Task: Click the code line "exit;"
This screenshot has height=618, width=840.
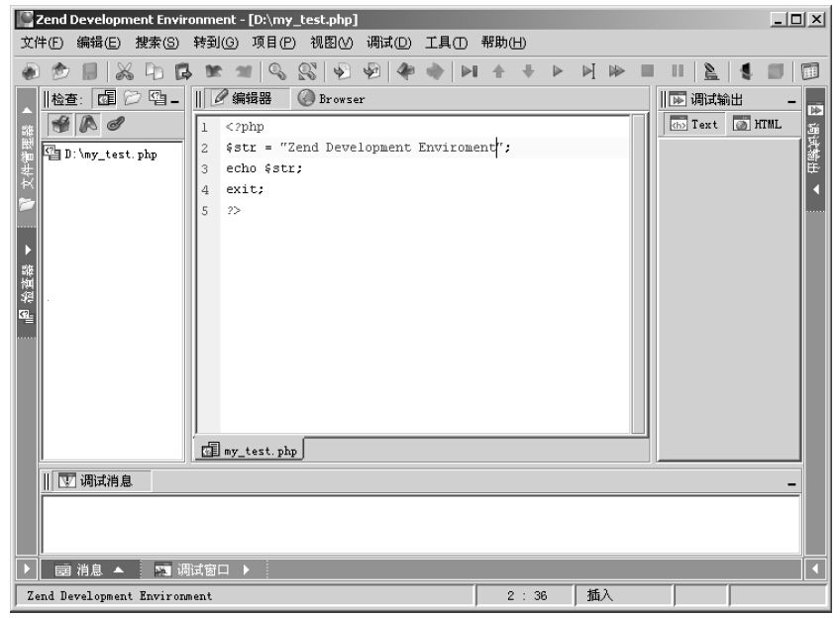Action: coord(245,189)
